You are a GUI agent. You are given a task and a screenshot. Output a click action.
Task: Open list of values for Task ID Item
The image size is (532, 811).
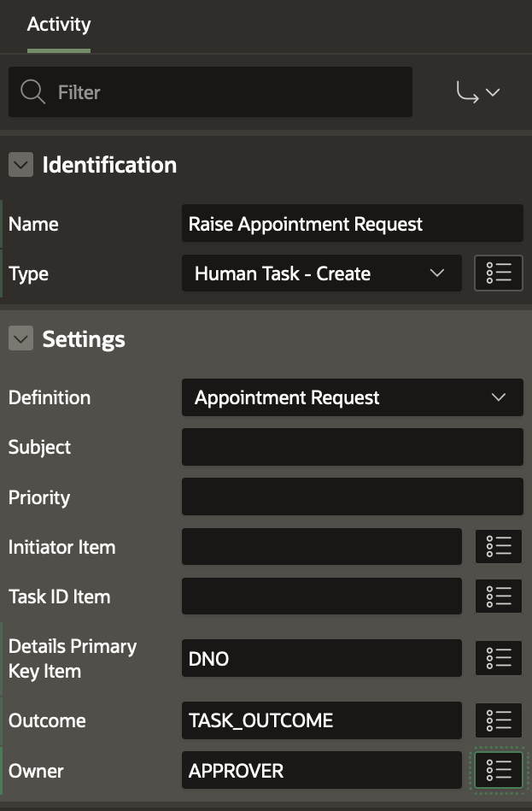(499, 596)
